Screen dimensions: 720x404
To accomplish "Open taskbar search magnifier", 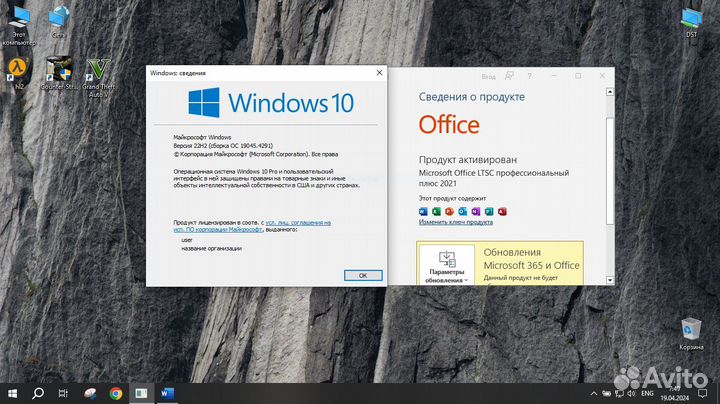I will (x=38, y=393).
